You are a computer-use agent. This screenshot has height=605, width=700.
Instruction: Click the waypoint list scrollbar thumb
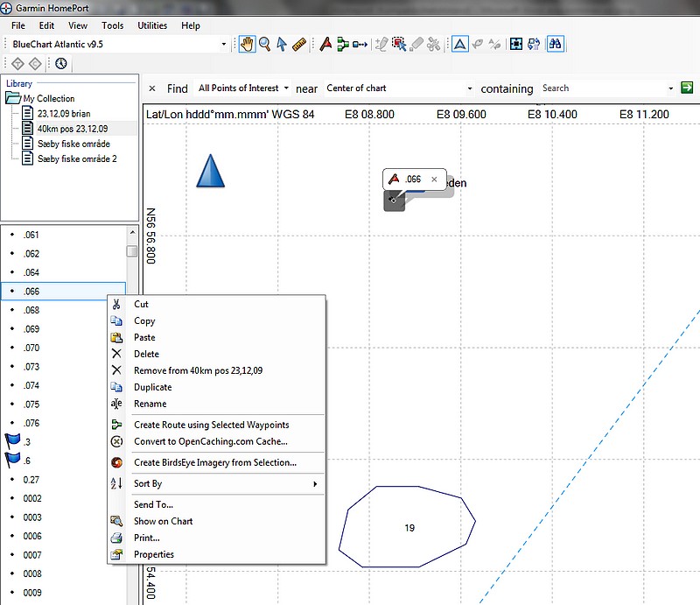132,251
